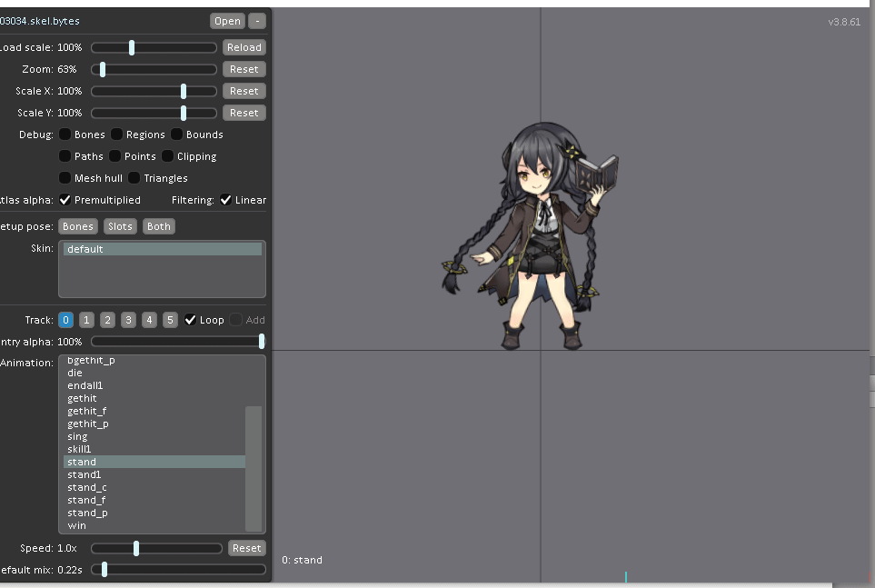This screenshot has width=875, height=588.
Task: Open a skeleton file with Open button
Action: (x=227, y=21)
